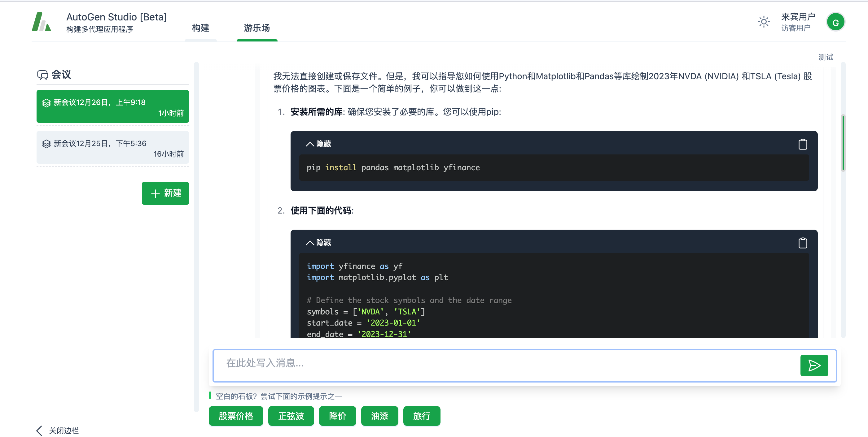Click layers icon of 12月26日 session
This screenshot has height=437, width=868.
pyautogui.click(x=46, y=103)
